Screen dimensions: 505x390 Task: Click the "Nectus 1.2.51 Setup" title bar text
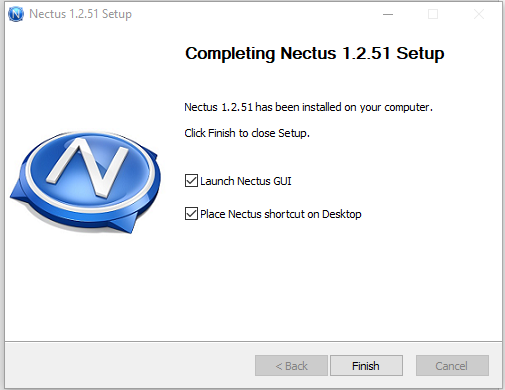click(81, 14)
